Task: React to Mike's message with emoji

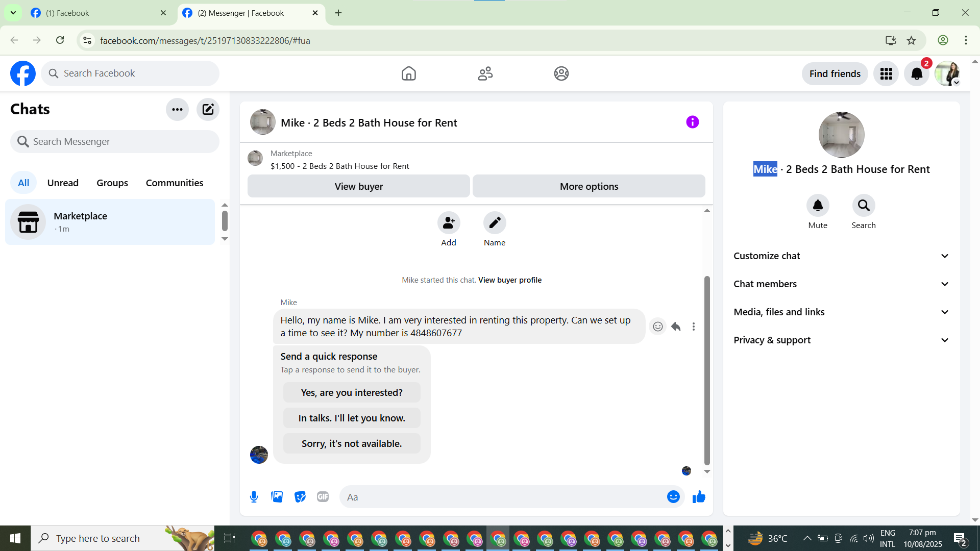Action: click(658, 327)
